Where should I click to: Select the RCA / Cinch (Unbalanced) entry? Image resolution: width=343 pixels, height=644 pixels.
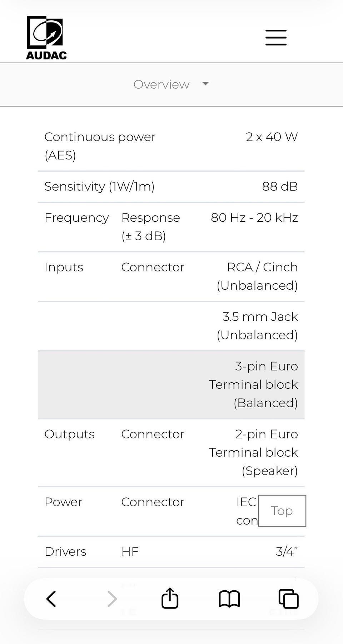[257, 276]
